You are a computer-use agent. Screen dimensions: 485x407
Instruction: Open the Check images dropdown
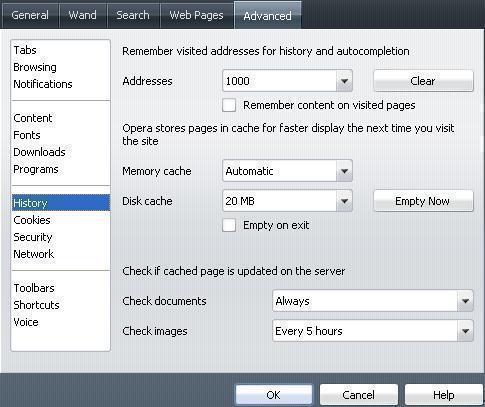coord(373,331)
